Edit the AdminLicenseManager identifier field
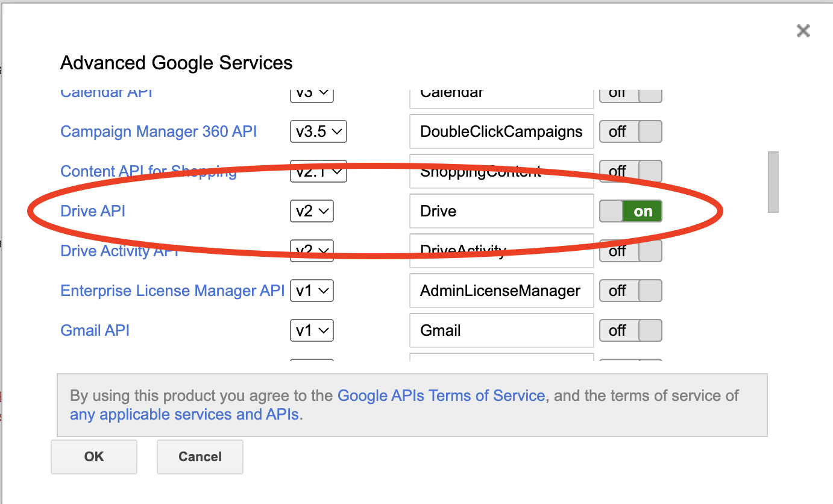Image resolution: width=833 pixels, height=504 pixels. coord(501,291)
